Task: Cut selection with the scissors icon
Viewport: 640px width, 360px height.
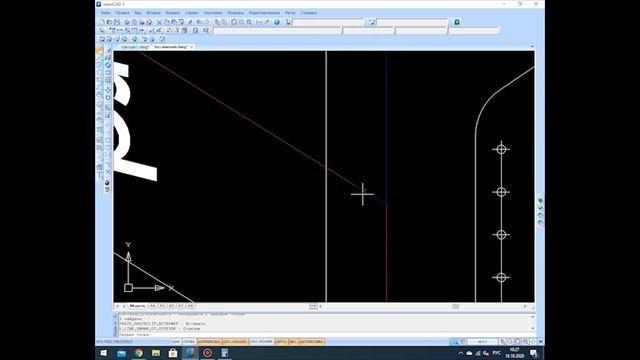Action: 159,22
